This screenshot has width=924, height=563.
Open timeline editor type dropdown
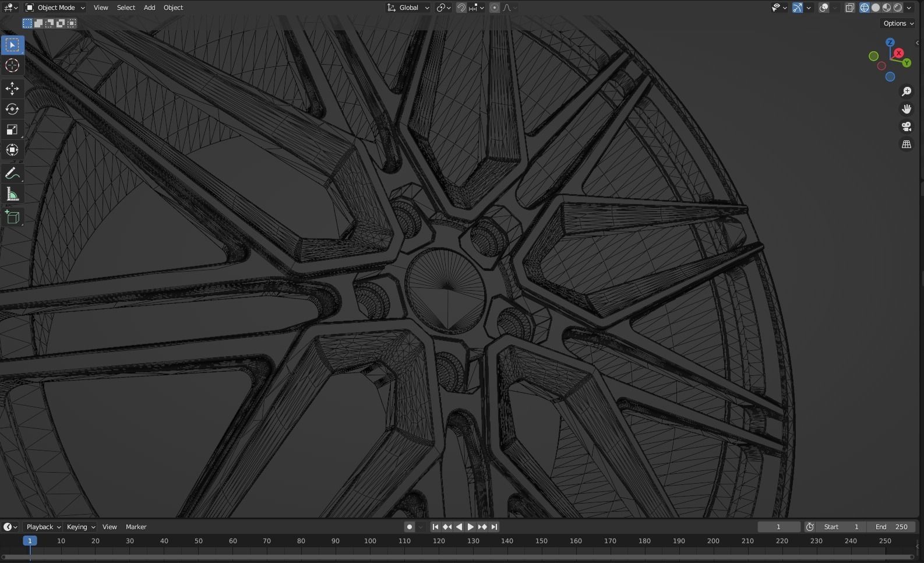10,527
